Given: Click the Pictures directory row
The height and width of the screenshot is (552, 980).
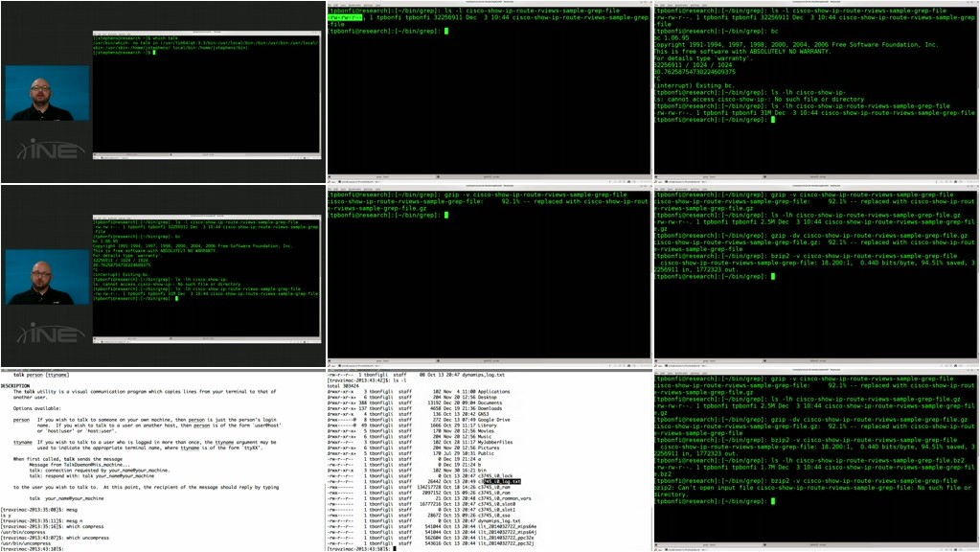Looking at the screenshot, I should point(414,448).
